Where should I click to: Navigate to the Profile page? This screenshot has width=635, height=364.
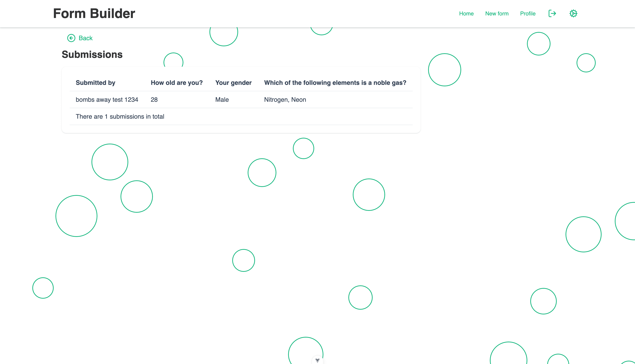click(x=528, y=14)
